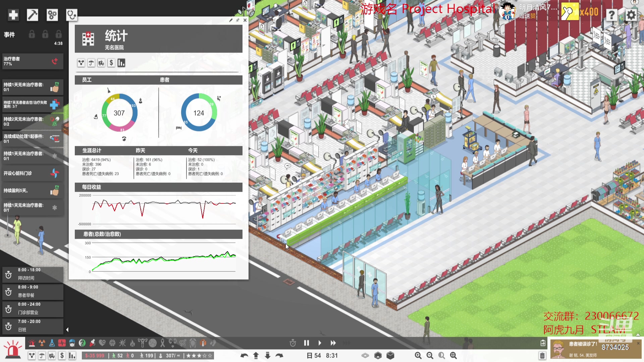Toggle the pin icon on statistics panel

tap(238, 20)
